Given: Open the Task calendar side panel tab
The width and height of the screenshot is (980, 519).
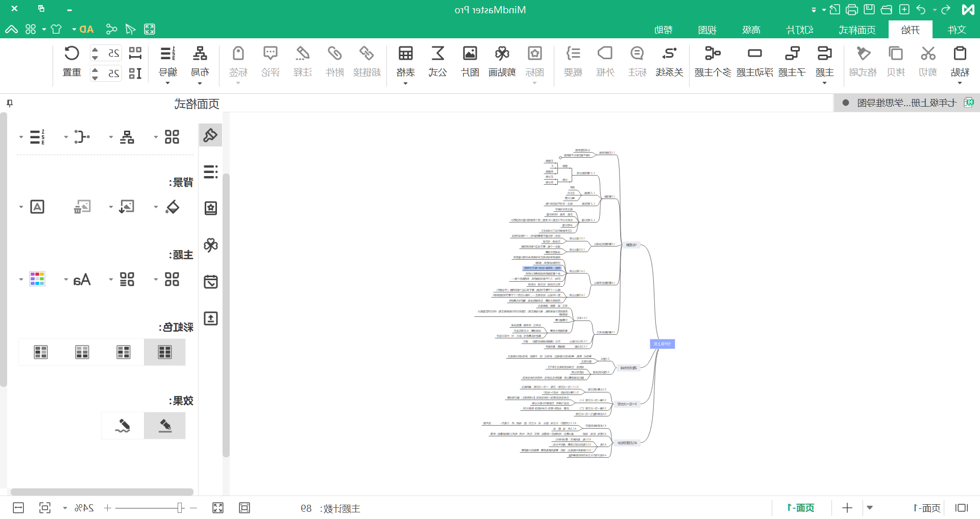Looking at the screenshot, I should pyautogui.click(x=210, y=282).
